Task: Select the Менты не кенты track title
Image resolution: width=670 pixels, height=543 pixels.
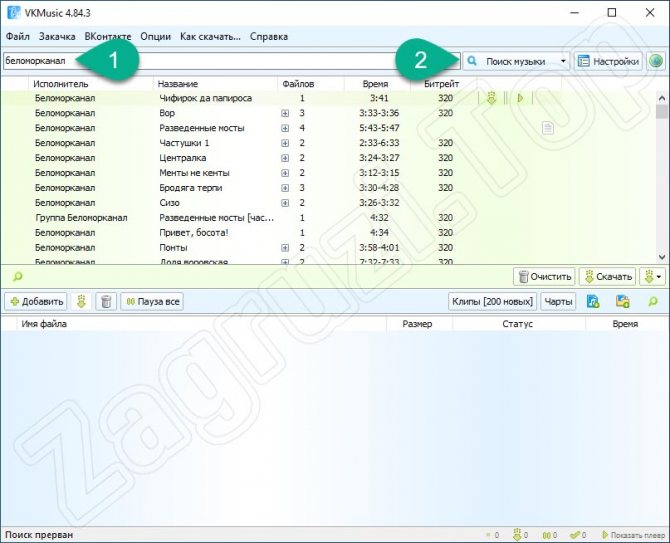Action: tap(194, 173)
